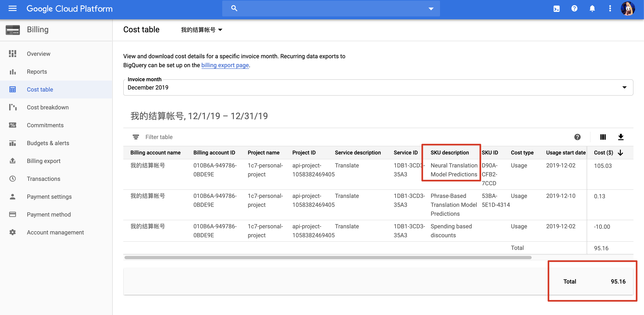Open Cost breakdown sidebar item
The width and height of the screenshot is (644, 315).
[47, 107]
